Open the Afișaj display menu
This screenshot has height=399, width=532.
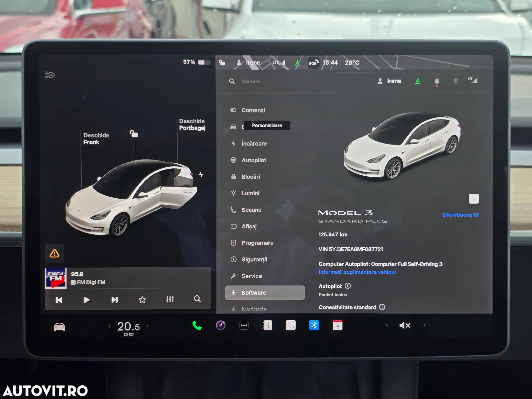[244, 226]
